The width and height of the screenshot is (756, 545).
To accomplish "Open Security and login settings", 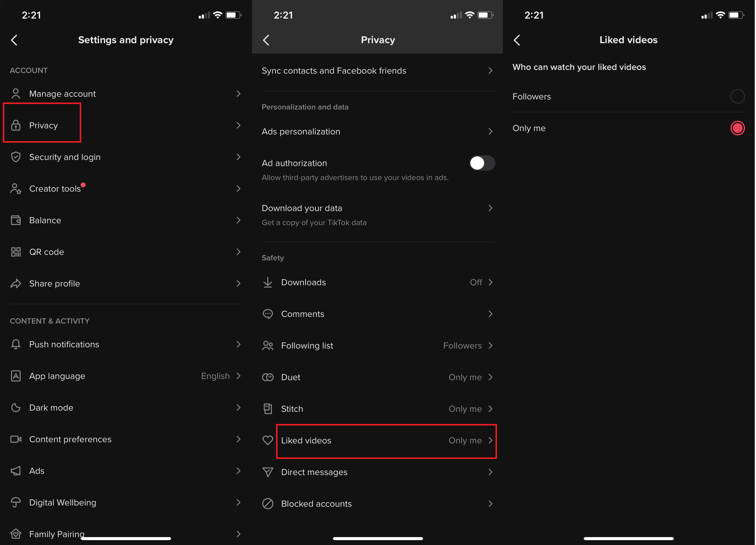I will pyautogui.click(x=126, y=157).
